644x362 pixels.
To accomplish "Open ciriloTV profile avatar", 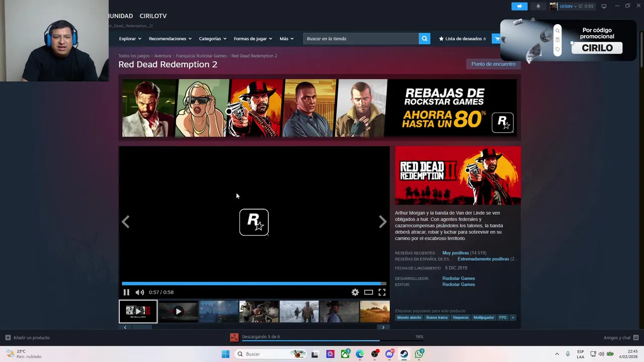I will tap(553, 6).
